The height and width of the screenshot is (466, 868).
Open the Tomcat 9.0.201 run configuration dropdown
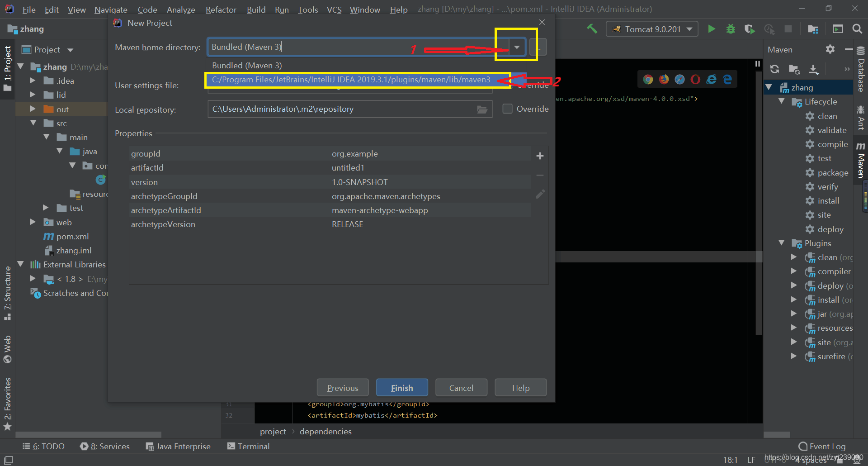[652, 29]
